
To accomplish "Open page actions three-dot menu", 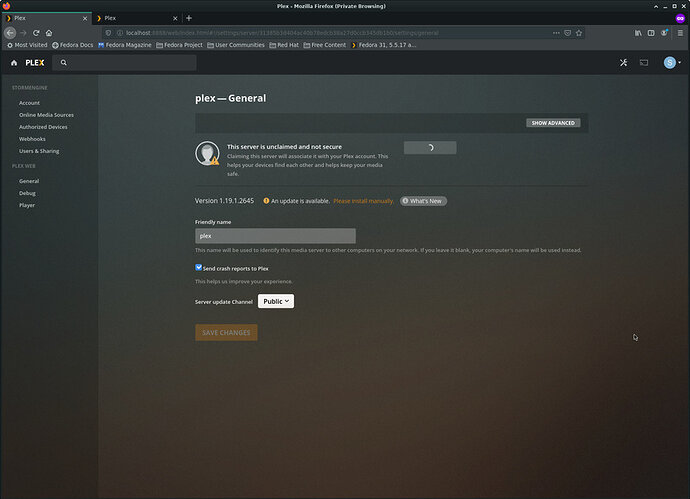I will [x=556, y=33].
